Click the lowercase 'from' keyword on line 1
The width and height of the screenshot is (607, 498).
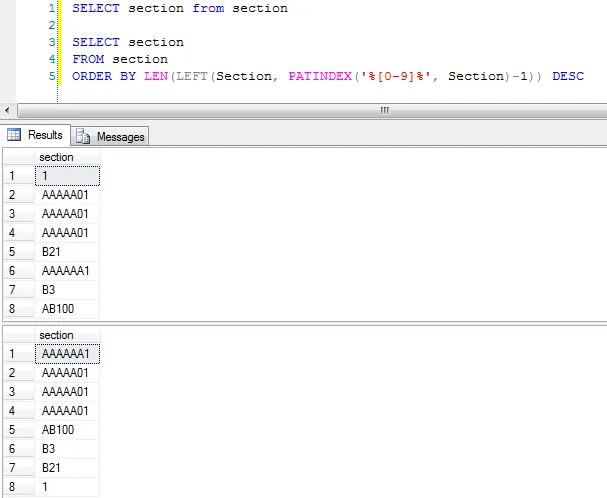(x=208, y=8)
